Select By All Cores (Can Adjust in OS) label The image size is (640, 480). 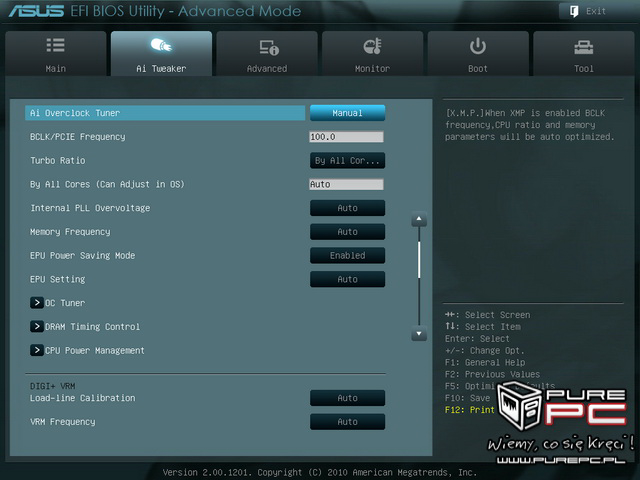[x=107, y=184]
